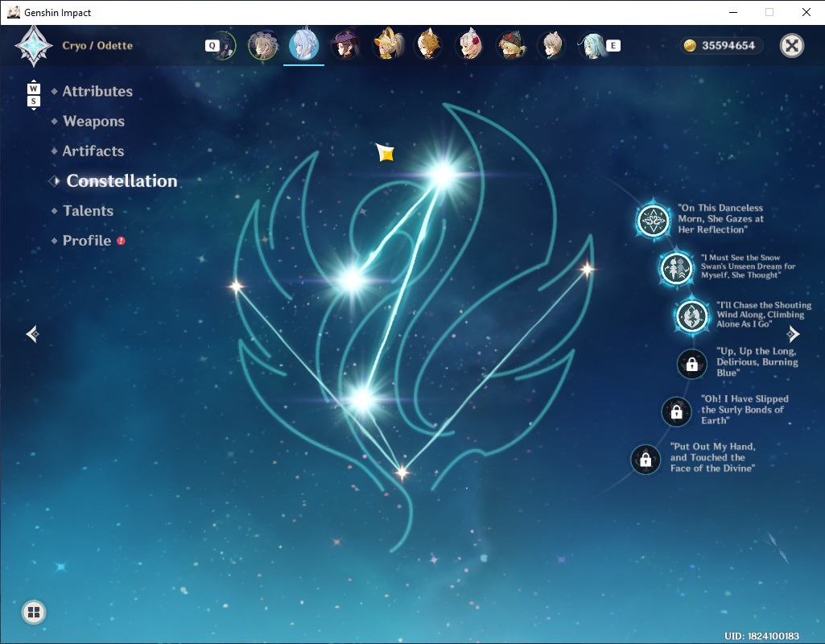Minimize the Genshin Impact window
825x644 pixels.
click(x=733, y=12)
